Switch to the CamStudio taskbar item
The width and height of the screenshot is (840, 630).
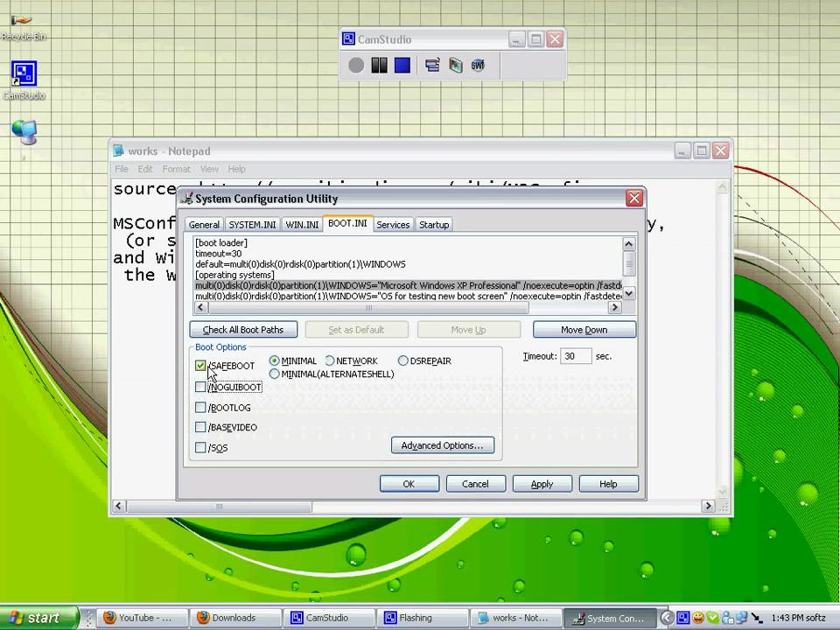pos(329,618)
